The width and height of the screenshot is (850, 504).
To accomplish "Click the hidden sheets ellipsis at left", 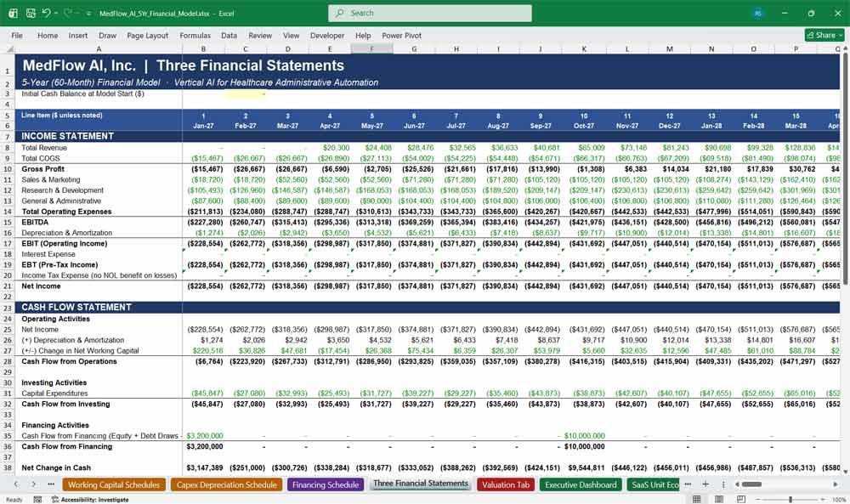I will 51,484.
